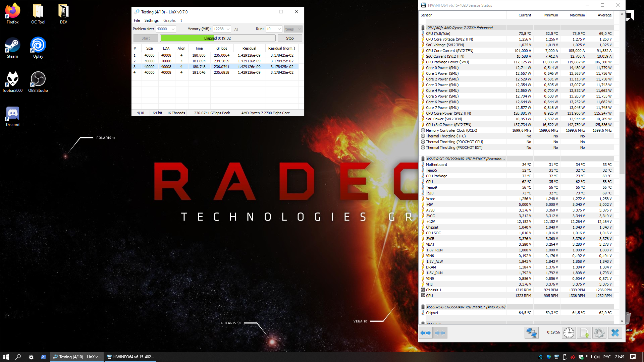Click HWiNFO sensor list vertical scrollbar
The height and width of the screenshot is (362, 644).
pos(622,142)
